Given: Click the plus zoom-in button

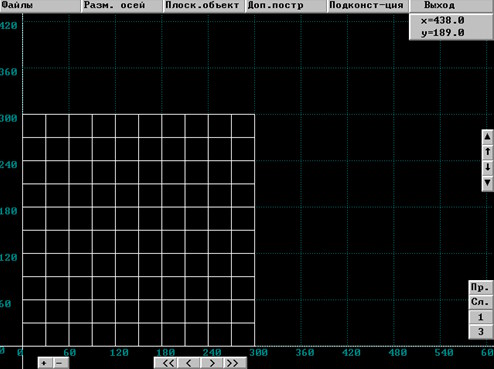Looking at the screenshot, I should tap(45, 363).
